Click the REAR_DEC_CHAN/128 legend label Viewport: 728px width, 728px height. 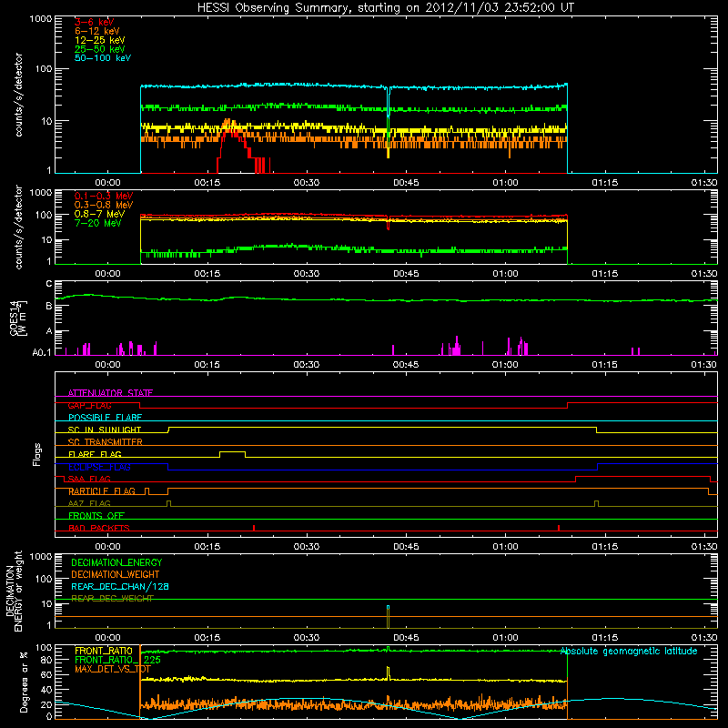(x=120, y=586)
